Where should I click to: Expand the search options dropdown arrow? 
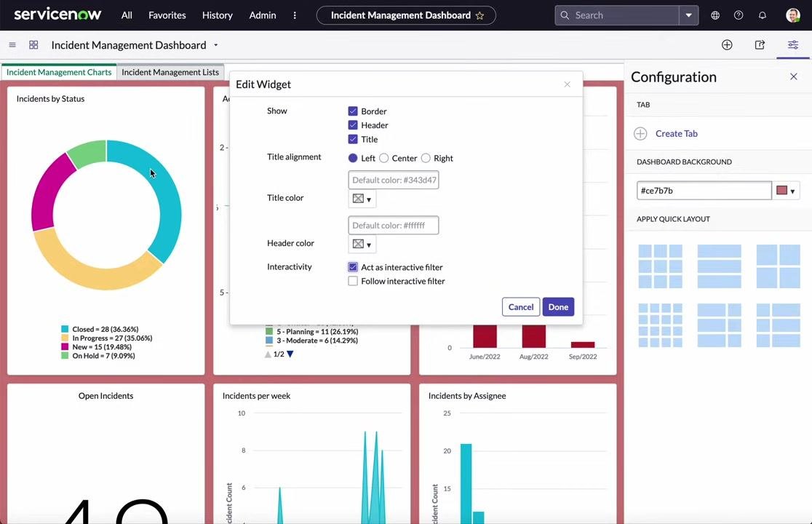[x=689, y=15]
